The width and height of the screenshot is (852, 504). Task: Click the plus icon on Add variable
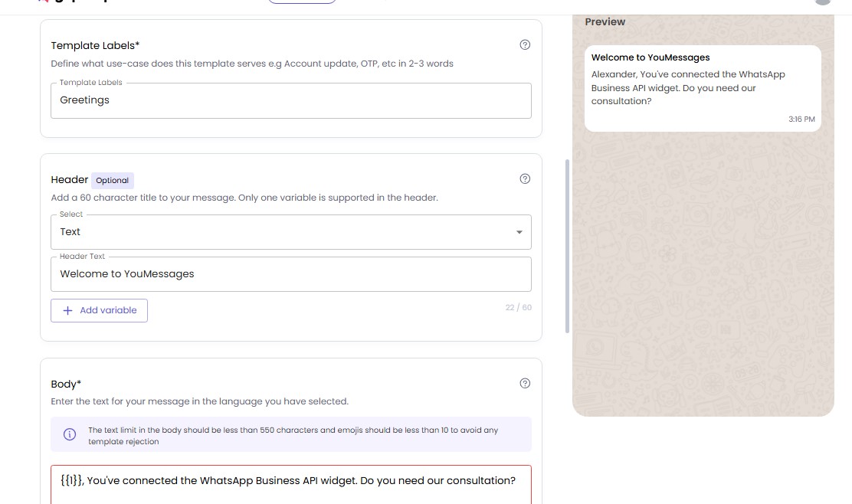tap(67, 310)
